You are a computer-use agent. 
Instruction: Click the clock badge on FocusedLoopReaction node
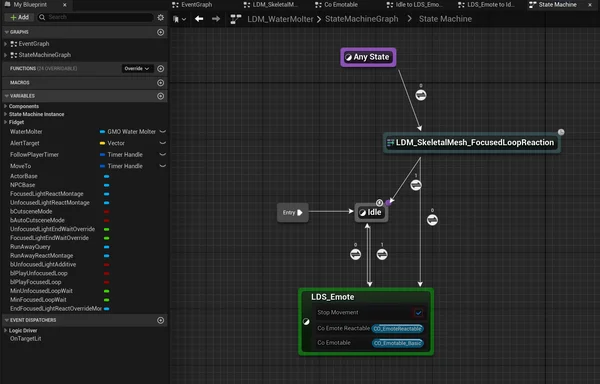pyautogui.click(x=561, y=132)
